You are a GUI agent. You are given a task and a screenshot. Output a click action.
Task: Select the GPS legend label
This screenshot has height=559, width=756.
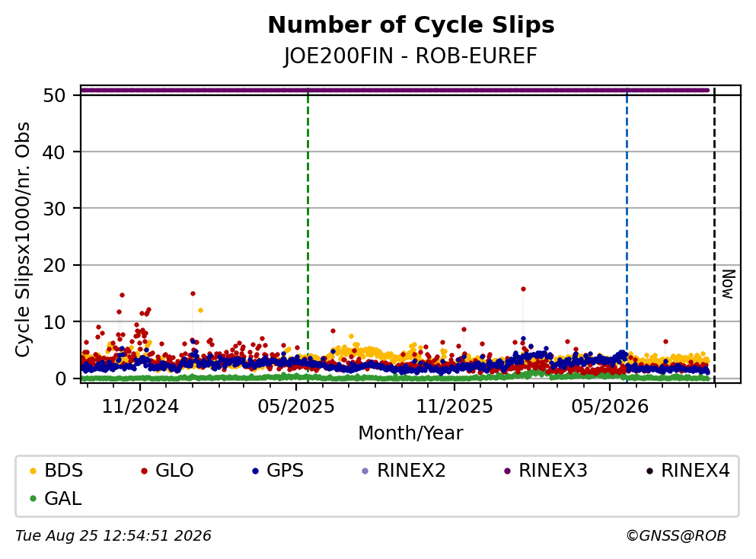pyautogui.click(x=285, y=471)
